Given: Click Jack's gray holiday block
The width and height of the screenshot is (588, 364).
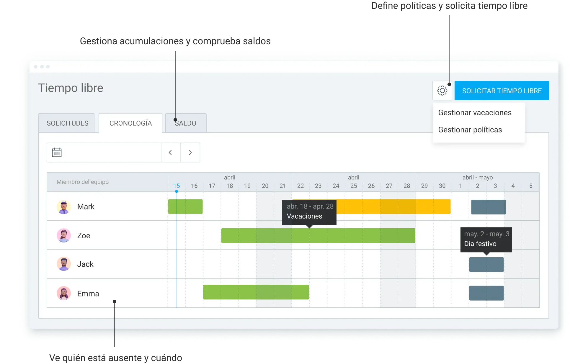Looking at the screenshot, I should [486, 265].
